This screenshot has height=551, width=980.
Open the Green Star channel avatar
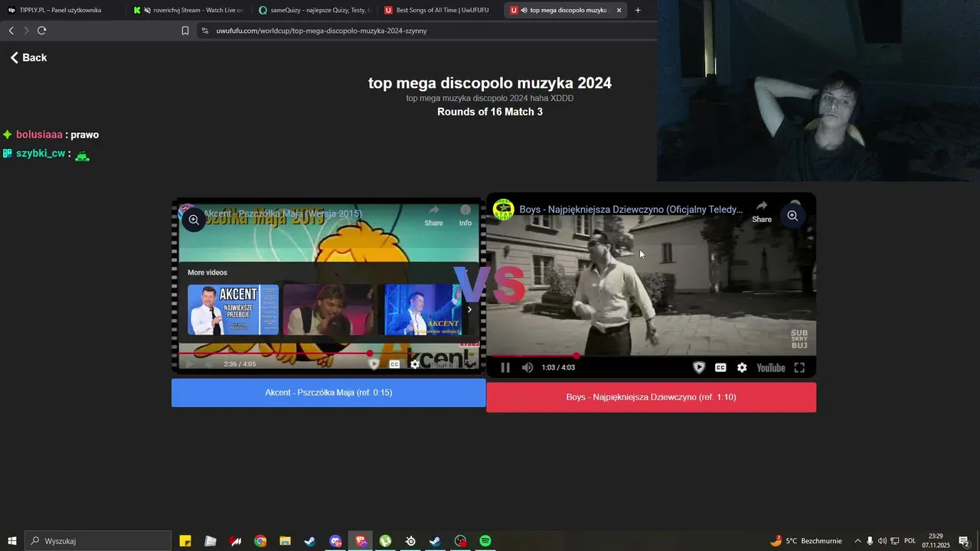tap(503, 209)
